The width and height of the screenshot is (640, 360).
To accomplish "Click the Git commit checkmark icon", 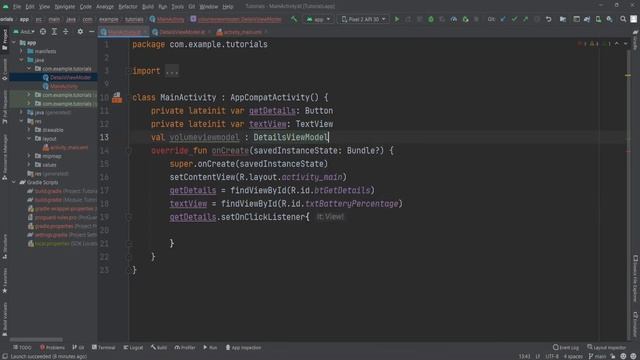I will 514,19.
